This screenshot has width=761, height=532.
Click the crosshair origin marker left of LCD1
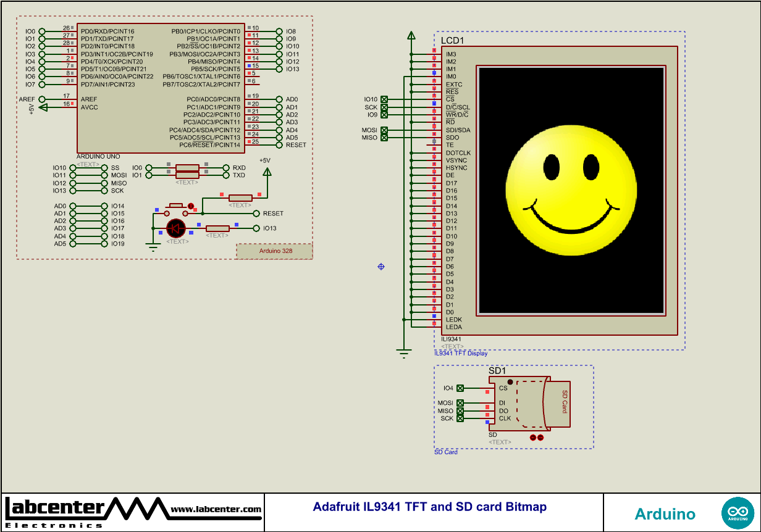point(380,266)
